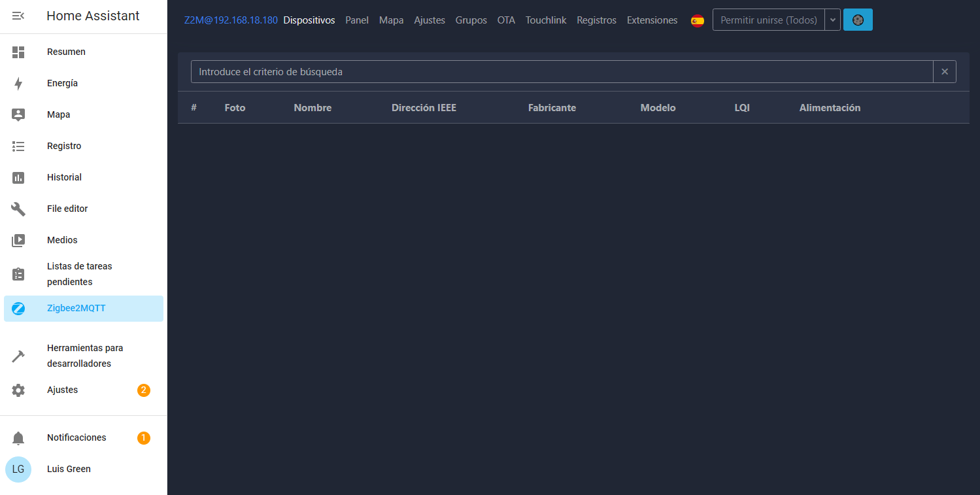Viewport: 980px width, 495px height.
Task: Toggle theme with the blue button
Action: 858,20
